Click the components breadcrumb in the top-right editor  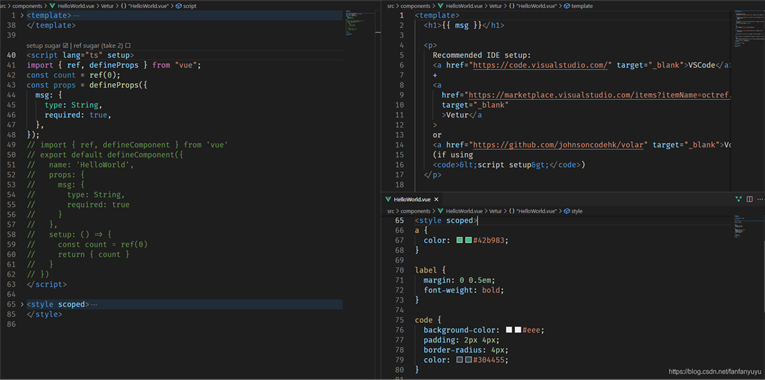[x=416, y=6]
